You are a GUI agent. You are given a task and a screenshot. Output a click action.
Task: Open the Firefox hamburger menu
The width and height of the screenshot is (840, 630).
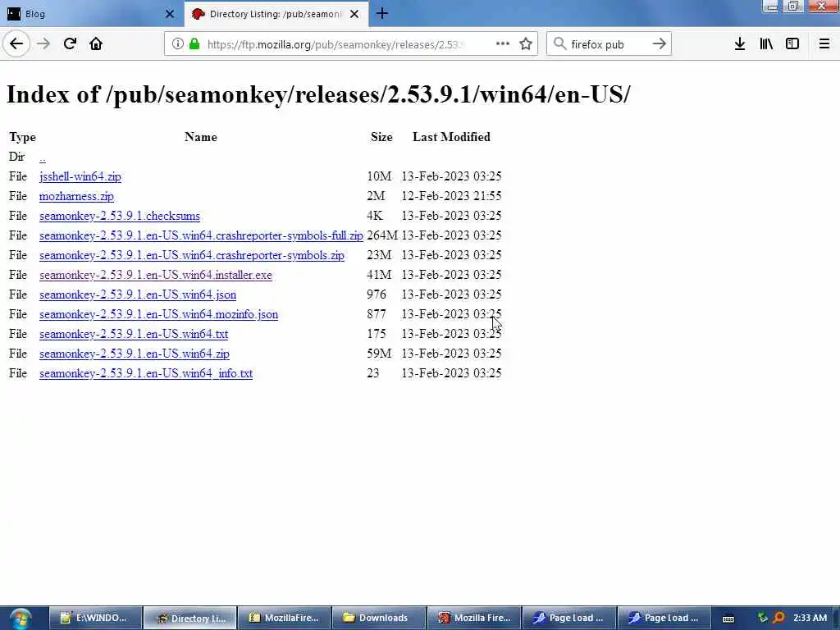[824, 43]
